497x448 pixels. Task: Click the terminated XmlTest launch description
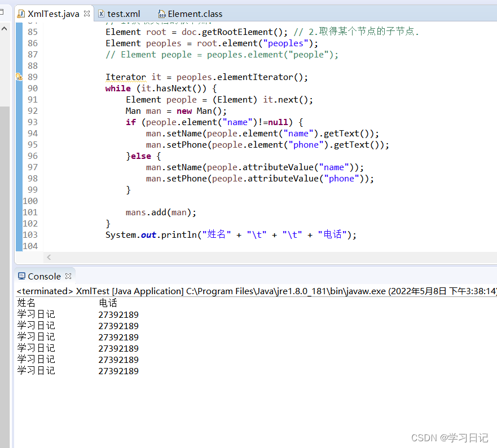(257, 291)
